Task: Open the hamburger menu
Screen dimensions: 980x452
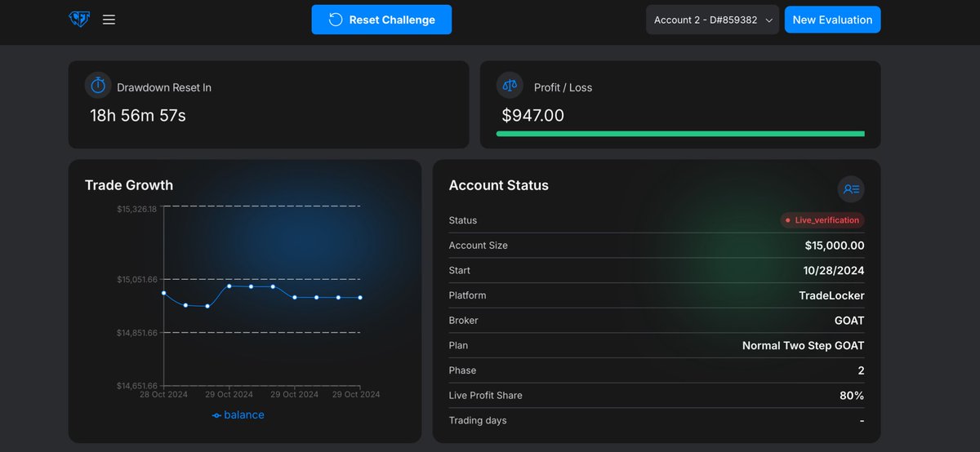Action: click(x=109, y=20)
